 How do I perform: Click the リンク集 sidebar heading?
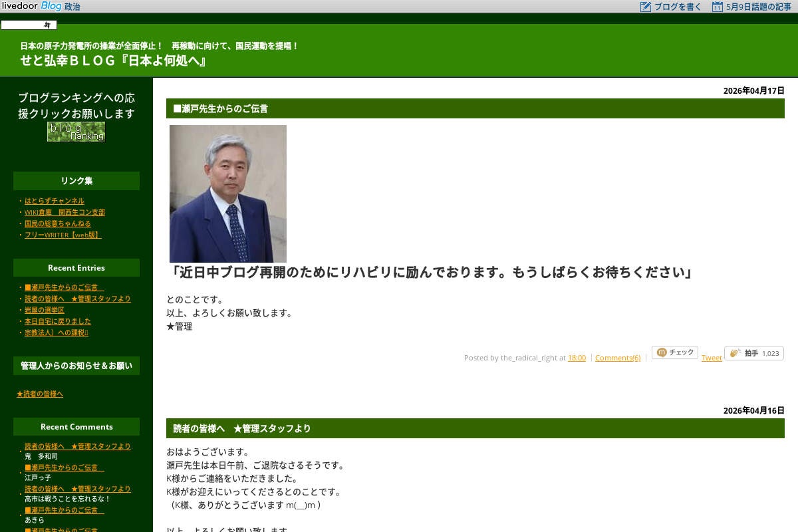(x=76, y=181)
